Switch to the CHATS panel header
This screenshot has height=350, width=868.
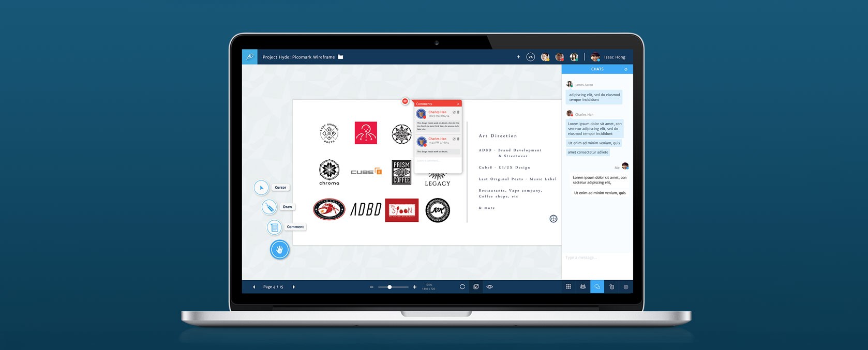597,69
